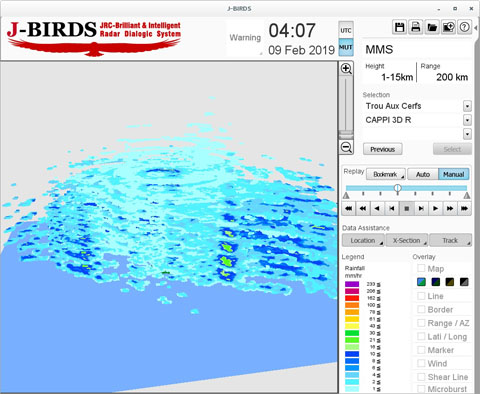Click the zoom out magnifier icon

pyautogui.click(x=346, y=147)
